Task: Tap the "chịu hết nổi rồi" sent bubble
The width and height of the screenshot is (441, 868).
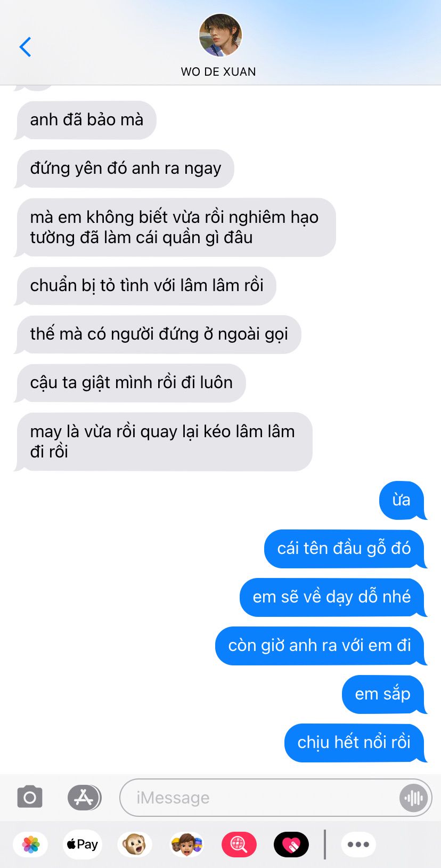Action: point(355,743)
